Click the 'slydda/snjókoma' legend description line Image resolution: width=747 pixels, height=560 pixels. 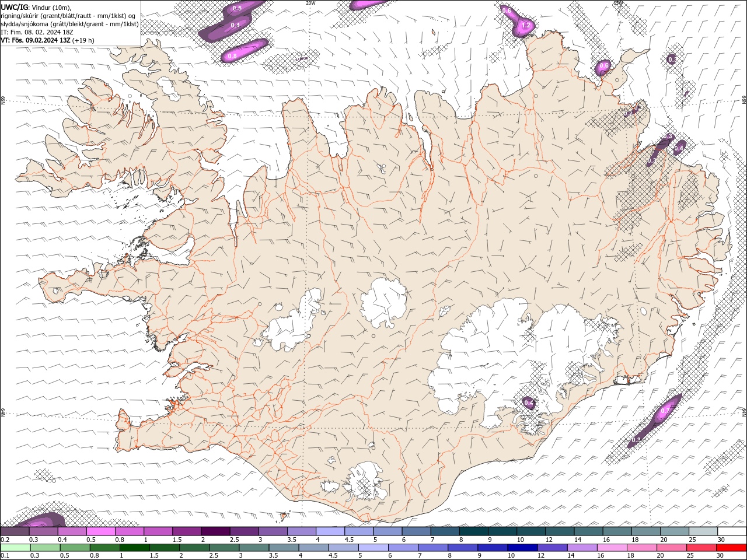[69, 24]
